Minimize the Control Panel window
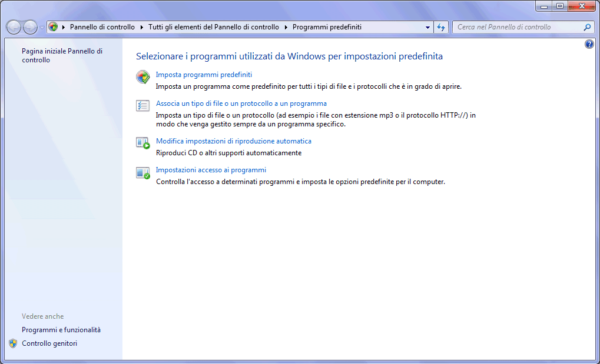Viewport: 600px width, 364px height. point(543,6)
